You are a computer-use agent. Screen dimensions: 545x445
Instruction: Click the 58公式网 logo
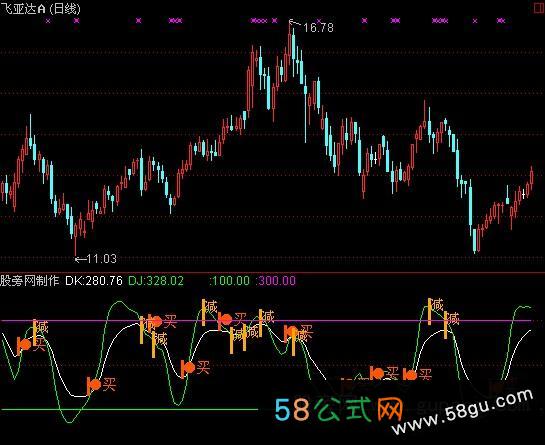tap(339, 409)
